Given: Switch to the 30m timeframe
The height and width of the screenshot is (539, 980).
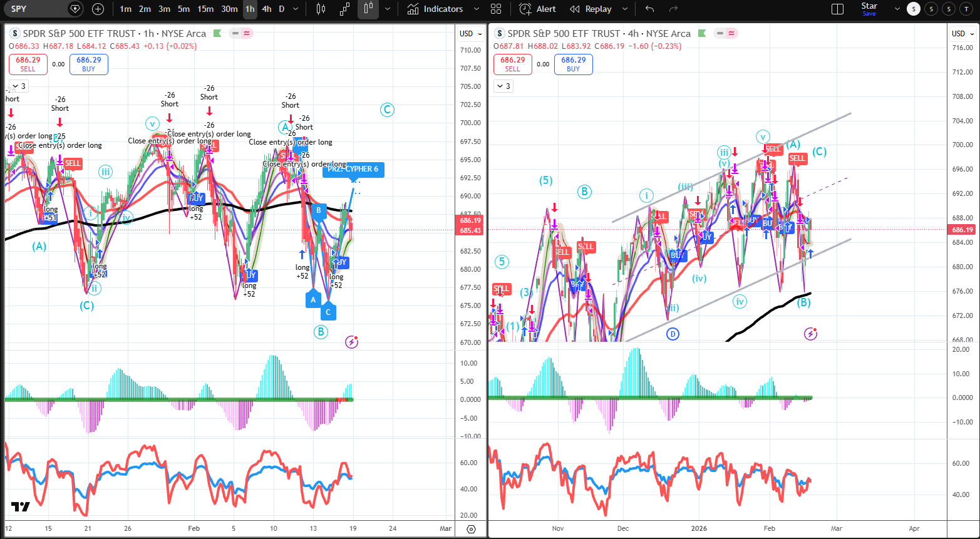Looking at the screenshot, I should (x=229, y=9).
